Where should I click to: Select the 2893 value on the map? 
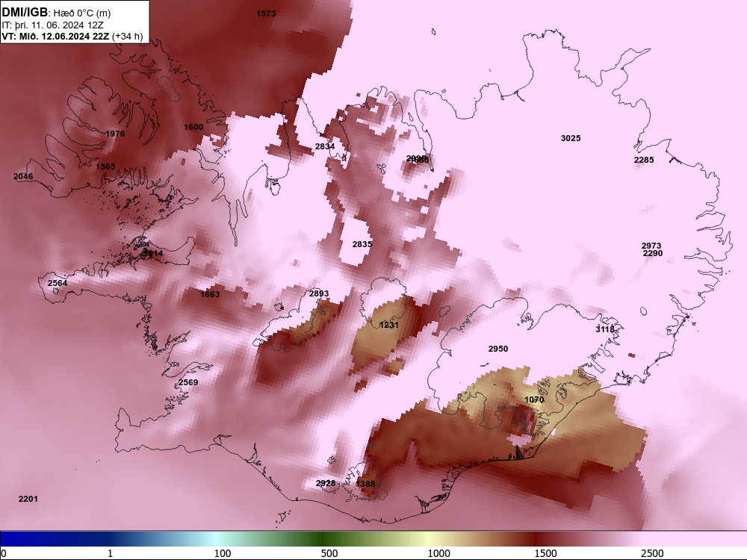(319, 293)
